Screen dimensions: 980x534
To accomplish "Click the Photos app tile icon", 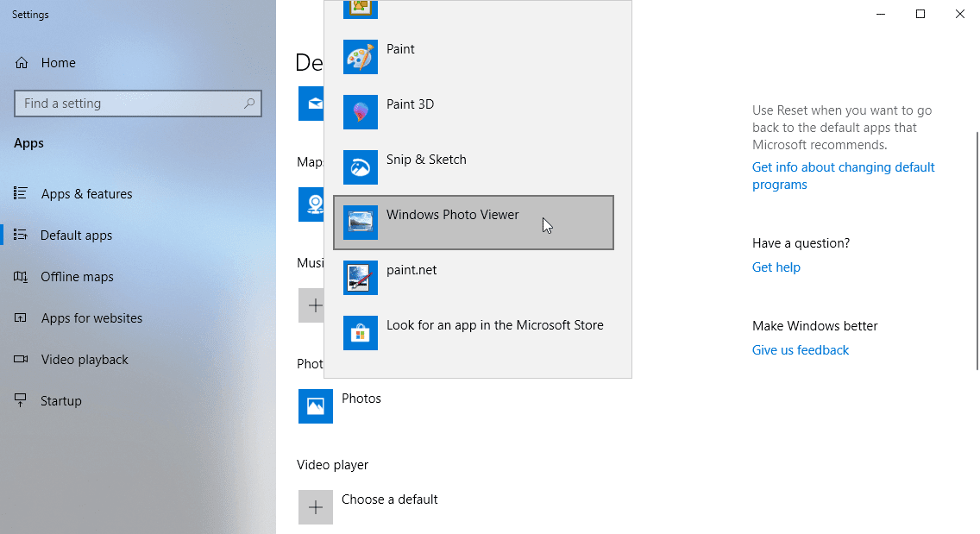I will click(x=315, y=406).
